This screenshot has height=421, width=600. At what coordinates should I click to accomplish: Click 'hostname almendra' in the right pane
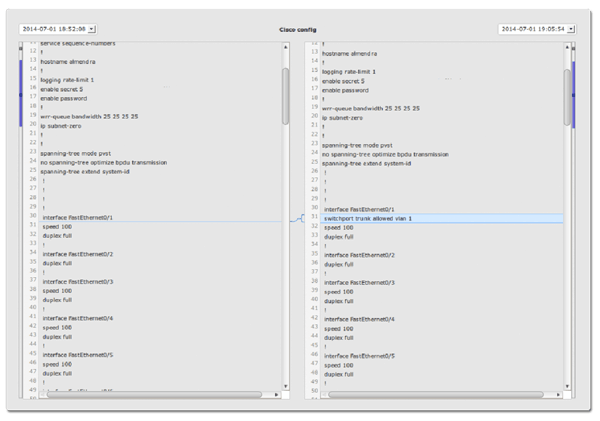(x=349, y=54)
